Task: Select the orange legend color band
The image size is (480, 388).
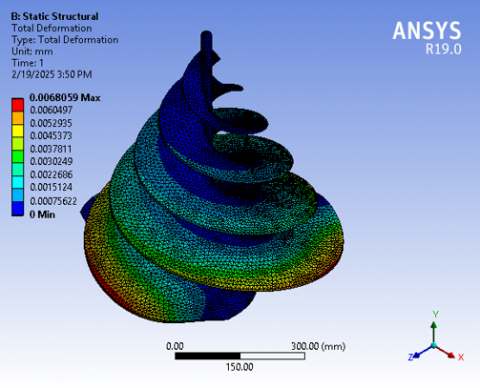Action: [x=18, y=118]
